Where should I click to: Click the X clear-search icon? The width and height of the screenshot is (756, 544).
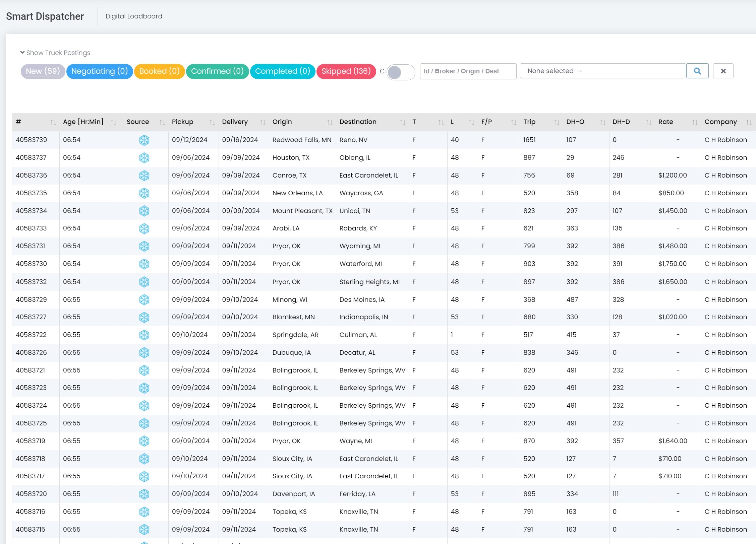click(x=723, y=71)
